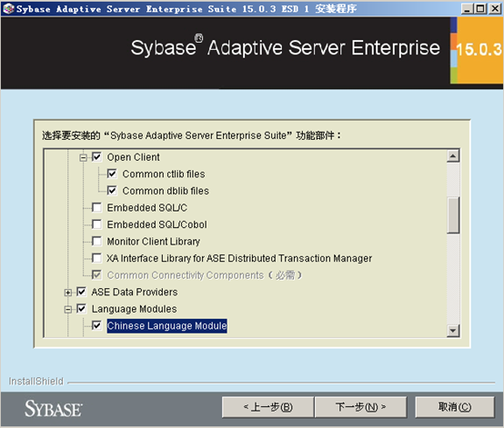Cancel setup with the 取消(C) button
Image resolution: width=504 pixels, height=428 pixels.
455,407
